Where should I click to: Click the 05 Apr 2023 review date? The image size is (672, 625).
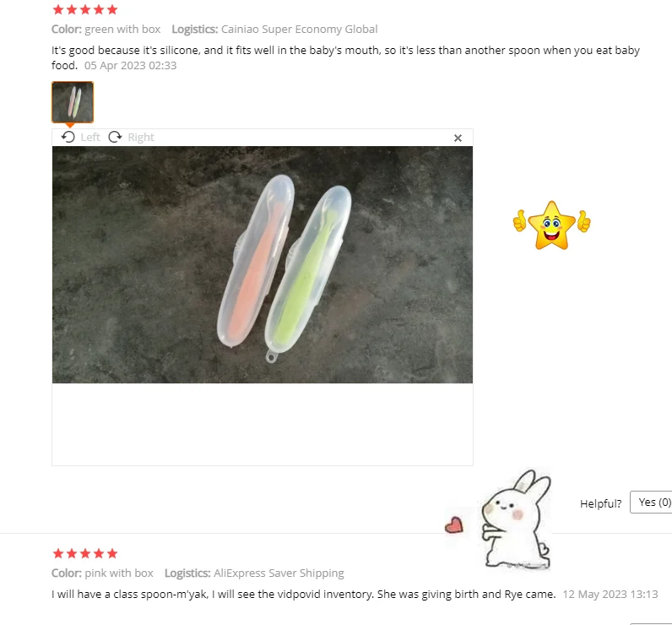click(130, 65)
